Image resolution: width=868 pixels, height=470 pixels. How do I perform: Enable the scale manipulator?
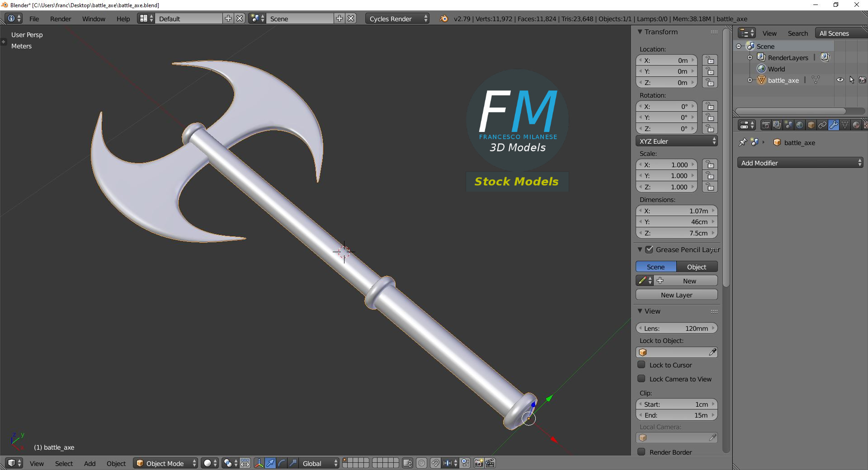[x=293, y=463]
